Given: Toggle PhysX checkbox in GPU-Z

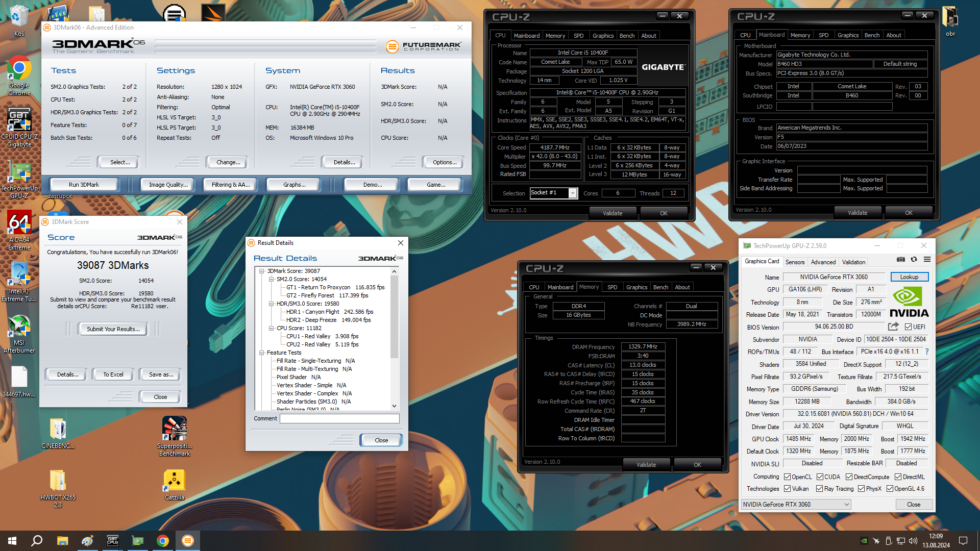Looking at the screenshot, I should coord(861,489).
